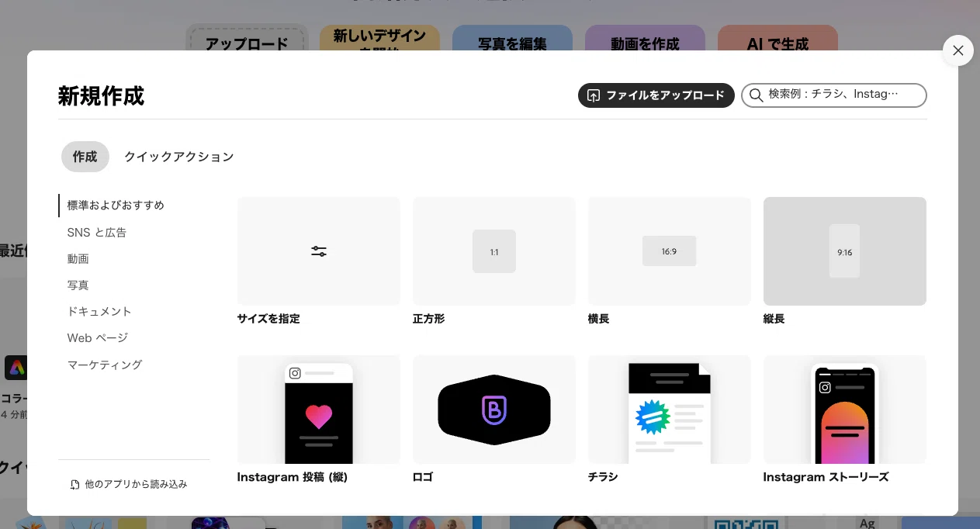
Task: Click 写真を編集 button behind the dialog
Action: coord(512,39)
